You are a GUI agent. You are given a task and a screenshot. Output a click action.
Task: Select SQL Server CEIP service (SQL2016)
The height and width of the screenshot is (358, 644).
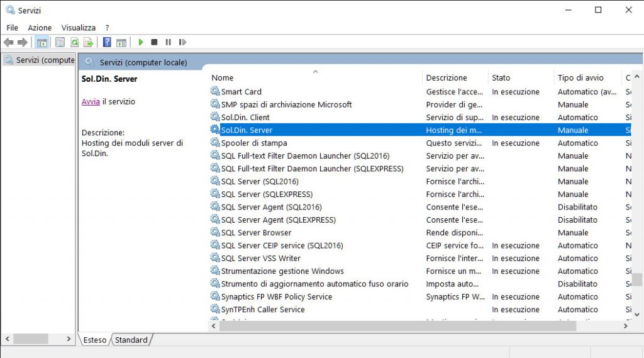[282, 245]
